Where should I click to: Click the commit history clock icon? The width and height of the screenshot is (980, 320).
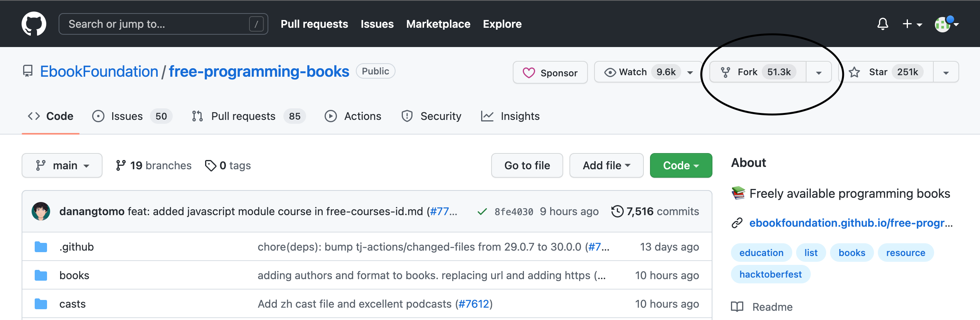coord(617,211)
